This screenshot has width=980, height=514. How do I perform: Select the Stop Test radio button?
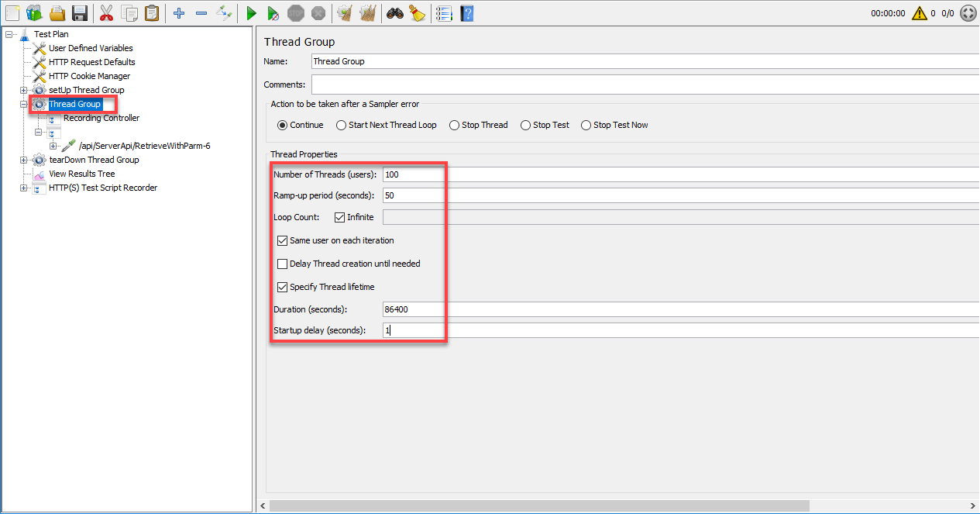[x=525, y=125]
